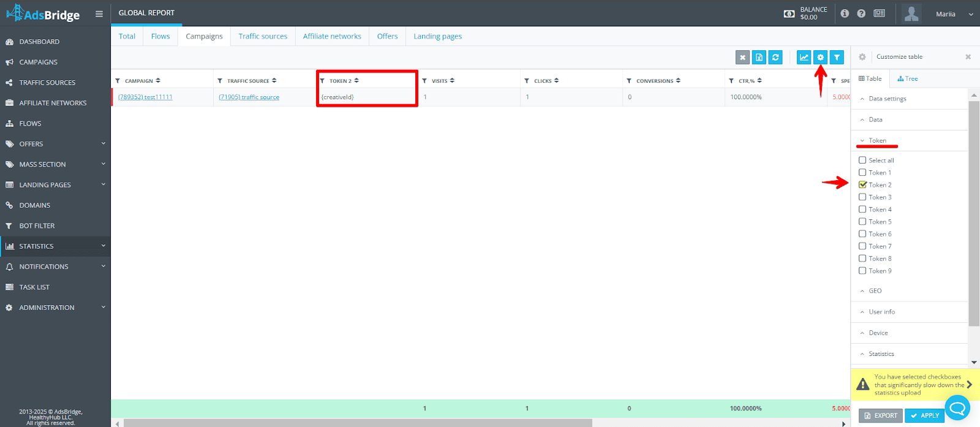Enable the Token 6 checkbox
This screenshot has height=427, width=980.
pyautogui.click(x=862, y=233)
